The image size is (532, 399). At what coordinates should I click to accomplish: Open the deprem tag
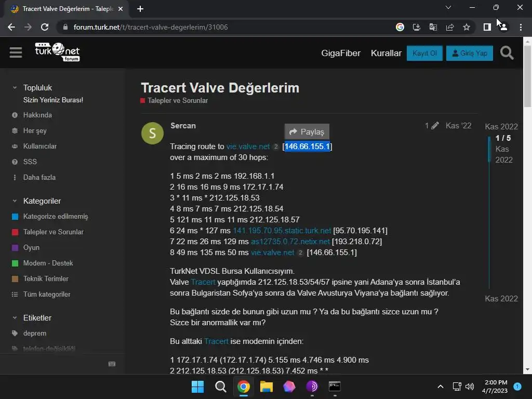coord(35,334)
